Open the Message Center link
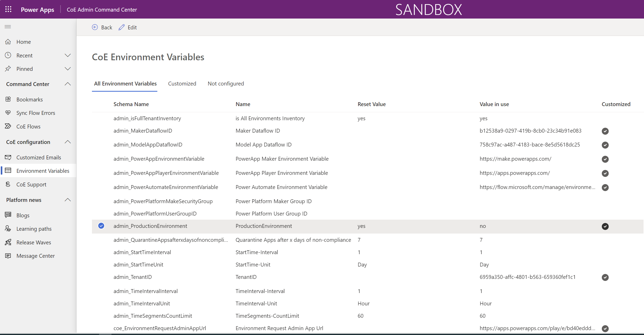The width and height of the screenshot is (644, 335). [36, 256]
